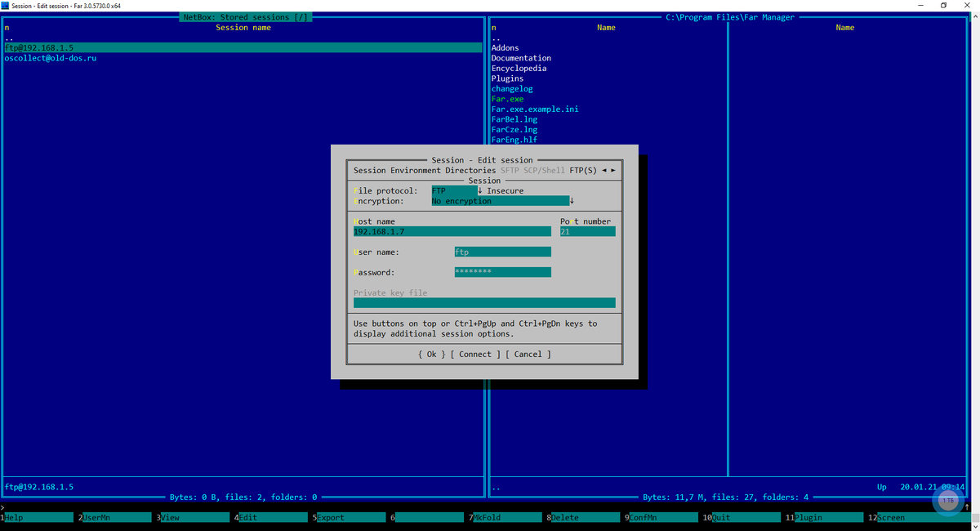Click F10 Quit on the key bar
The height and width of the screenshot is (531, 980).
coord(741,518)
